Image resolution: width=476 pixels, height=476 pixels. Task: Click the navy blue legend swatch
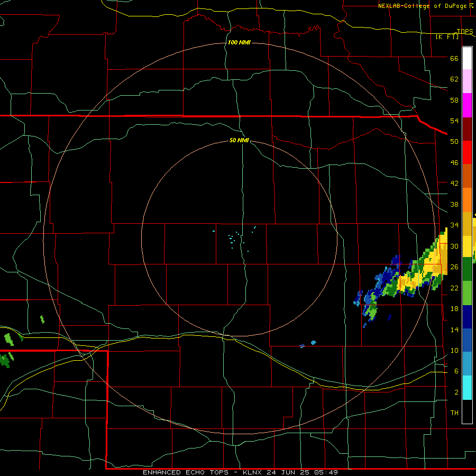(467, 317)
